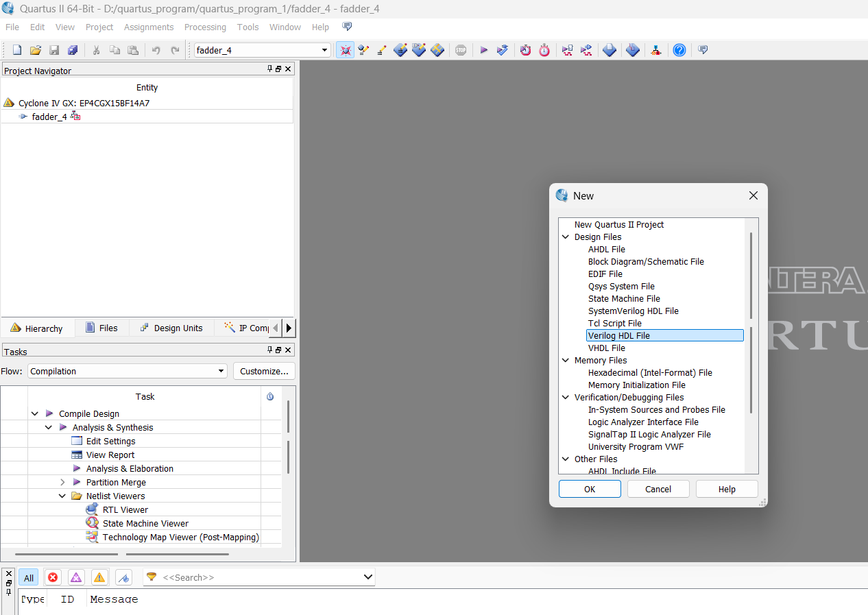Open Settings via the checklist-pencil toolbar icon
Viewport: 868px width, 615px height.
coord(364,50)
